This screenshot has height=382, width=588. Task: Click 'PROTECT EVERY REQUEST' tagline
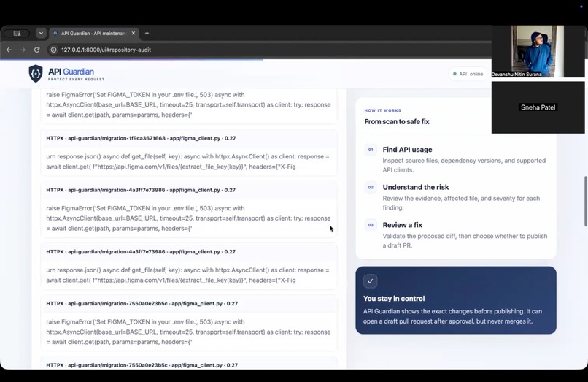76,80
